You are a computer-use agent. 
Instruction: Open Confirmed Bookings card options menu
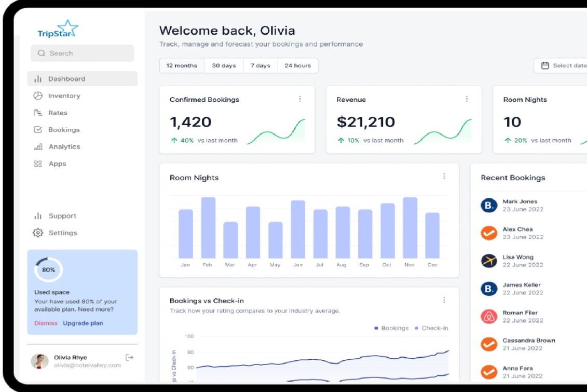coord(300,99)
